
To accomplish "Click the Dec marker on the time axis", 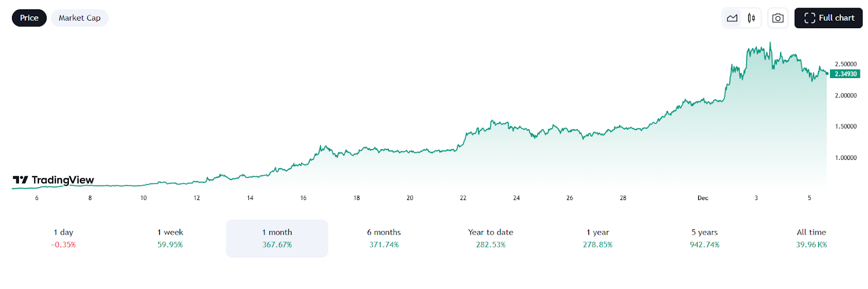I will [703, 198].
